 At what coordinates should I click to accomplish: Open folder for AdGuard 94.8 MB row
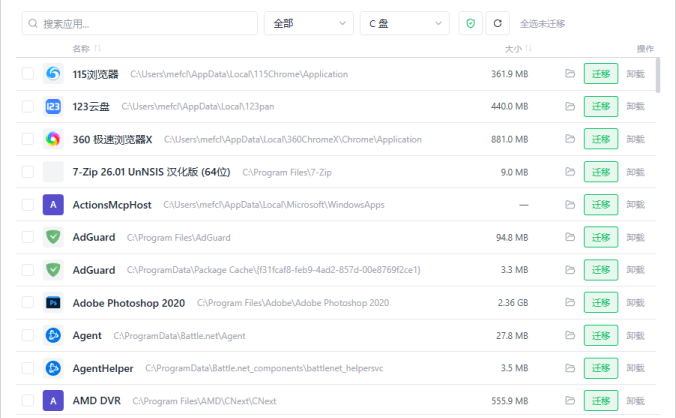tap(570, 237)
